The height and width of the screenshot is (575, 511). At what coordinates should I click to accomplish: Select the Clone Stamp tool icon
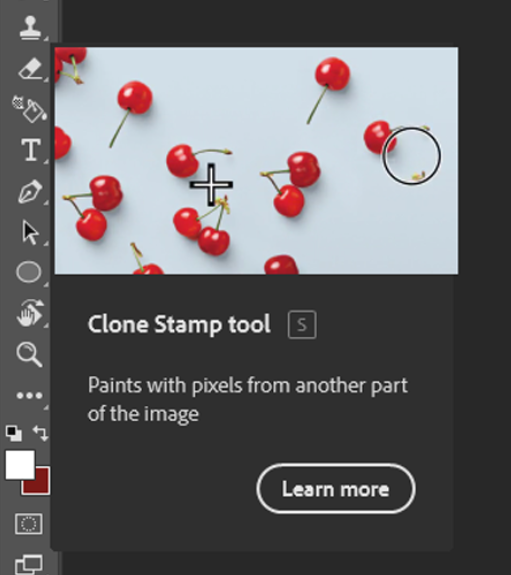point(30,28)
